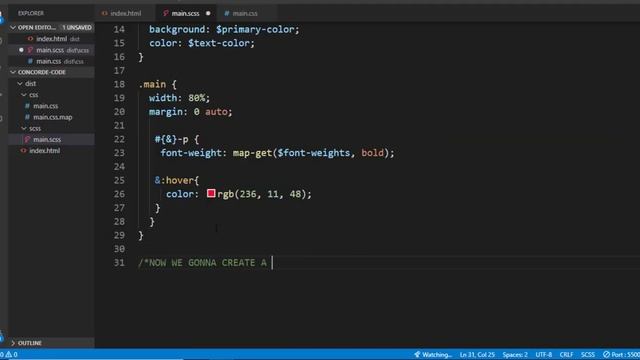Switch to the main.scss editor tab

186,13
